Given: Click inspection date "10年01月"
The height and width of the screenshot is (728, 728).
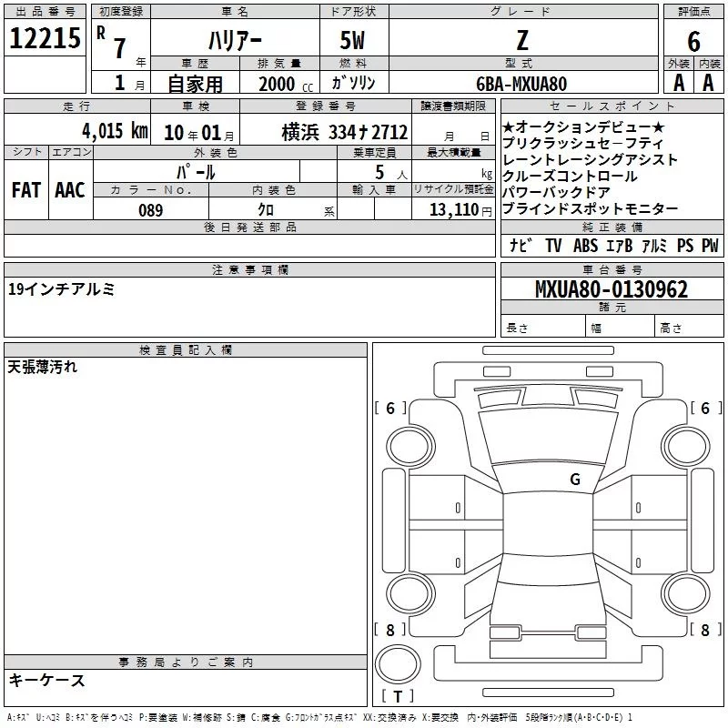Looking at the screenshot, I should coord(199,133).
